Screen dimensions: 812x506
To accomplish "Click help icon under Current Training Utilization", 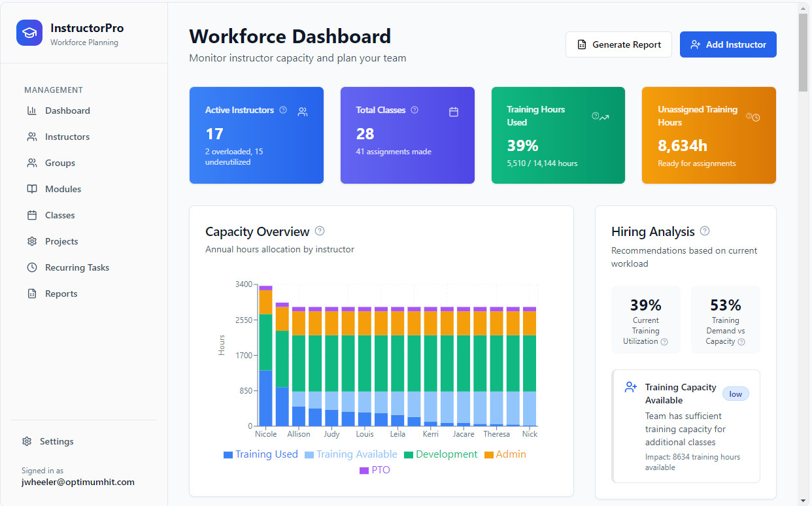I will (x=664, y=342).
